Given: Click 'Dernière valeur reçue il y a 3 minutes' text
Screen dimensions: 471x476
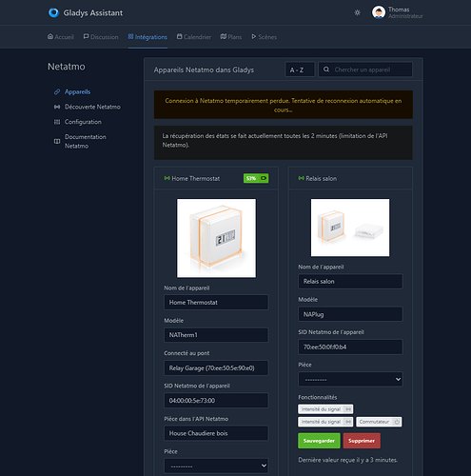Looking at the screenshot, I should point(348,460).
